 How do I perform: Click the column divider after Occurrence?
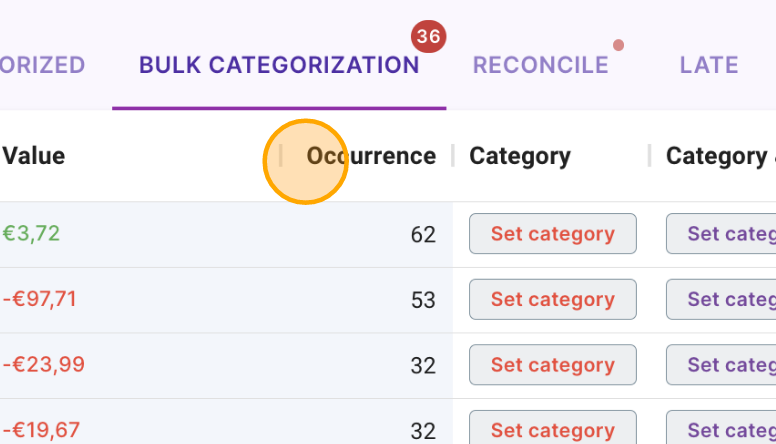(452, 156)
